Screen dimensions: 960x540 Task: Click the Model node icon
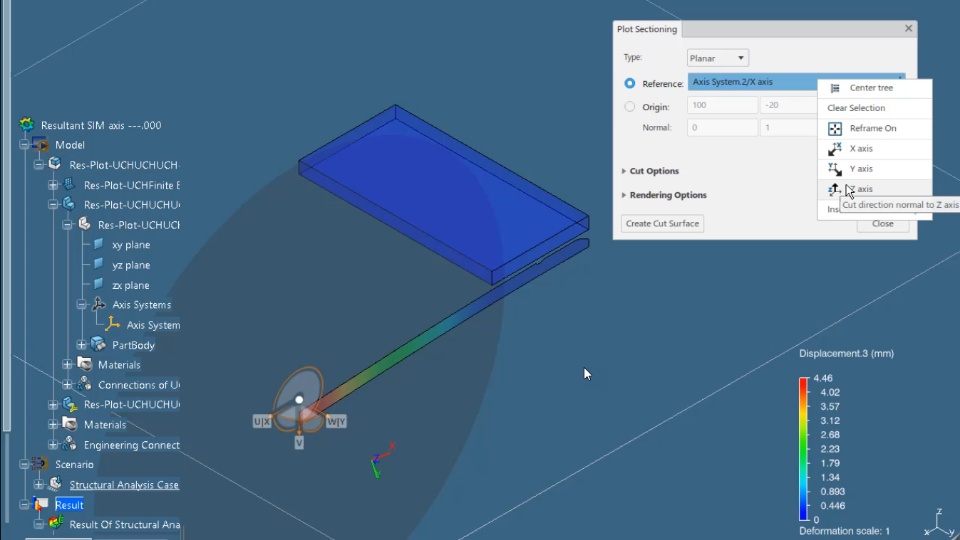click(41, 144)
